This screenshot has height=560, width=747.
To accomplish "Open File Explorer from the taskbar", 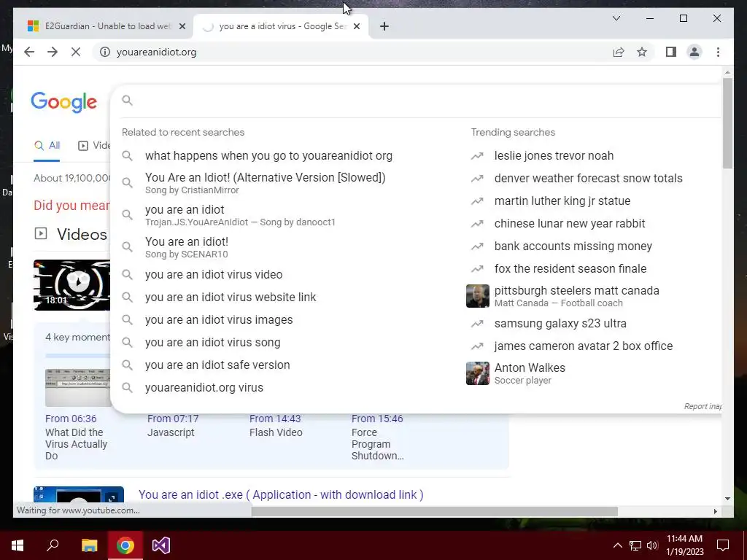I will coord(89,545).
